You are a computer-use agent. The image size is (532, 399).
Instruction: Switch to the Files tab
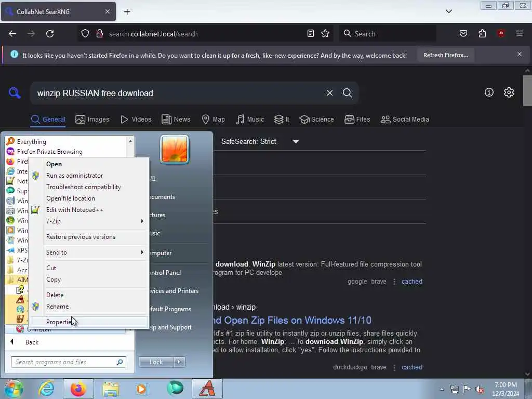[x=357, y=119]
